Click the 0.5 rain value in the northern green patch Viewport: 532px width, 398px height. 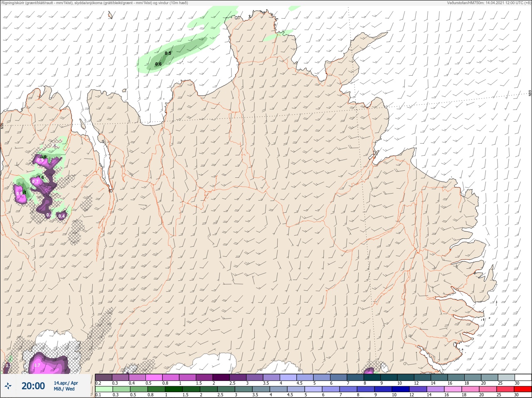coord(168,53)
